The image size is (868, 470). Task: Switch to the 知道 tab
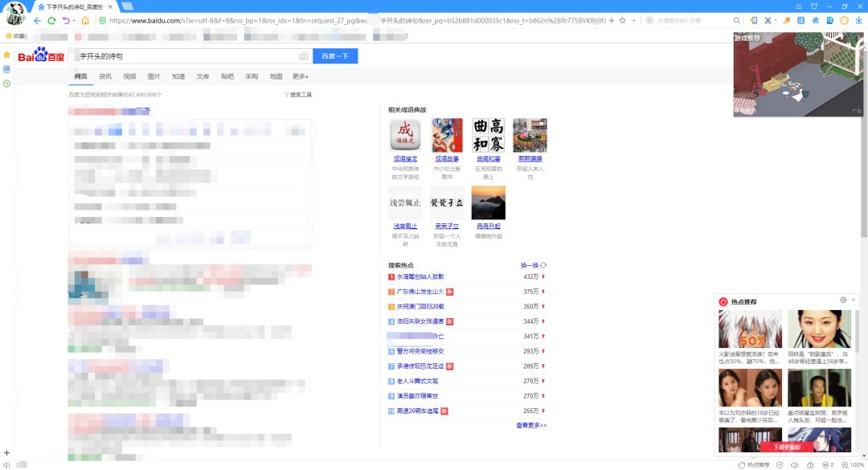coord(178,76)
